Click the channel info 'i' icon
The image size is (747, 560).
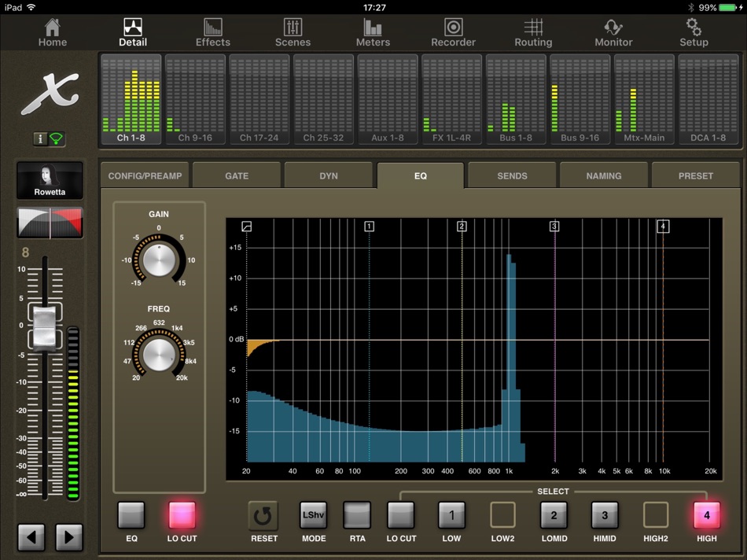[x=40, y=138]
